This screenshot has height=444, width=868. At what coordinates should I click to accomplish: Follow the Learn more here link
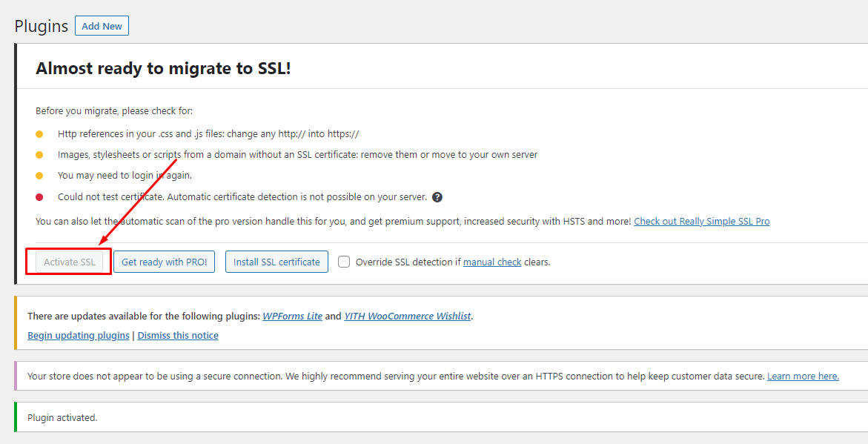[803, 376]
